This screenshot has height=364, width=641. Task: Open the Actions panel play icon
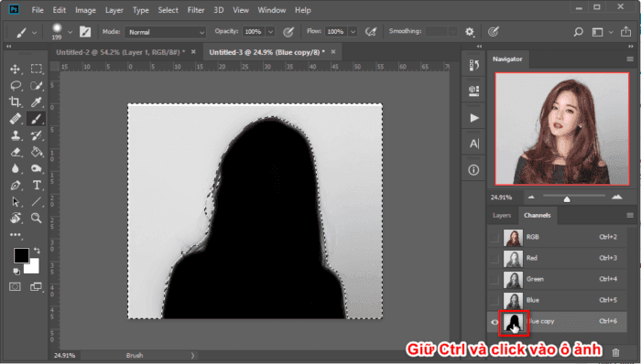point(473,118)
